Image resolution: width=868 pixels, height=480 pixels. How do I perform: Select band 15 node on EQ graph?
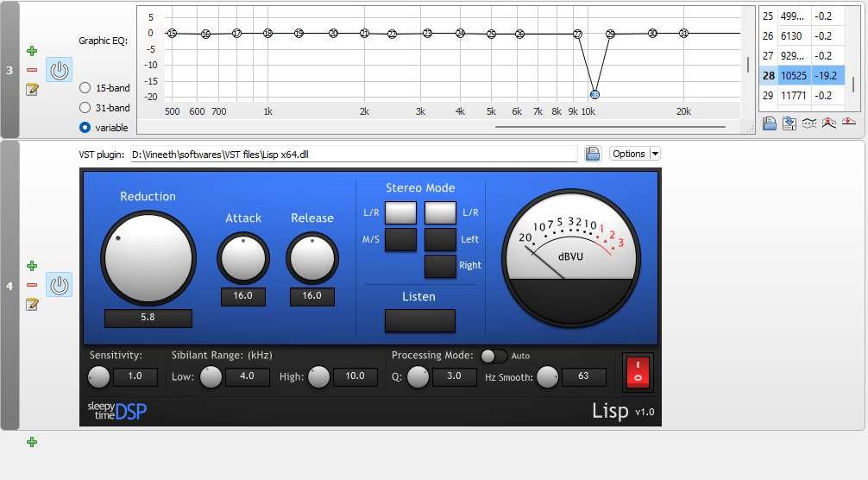point(173,33)
